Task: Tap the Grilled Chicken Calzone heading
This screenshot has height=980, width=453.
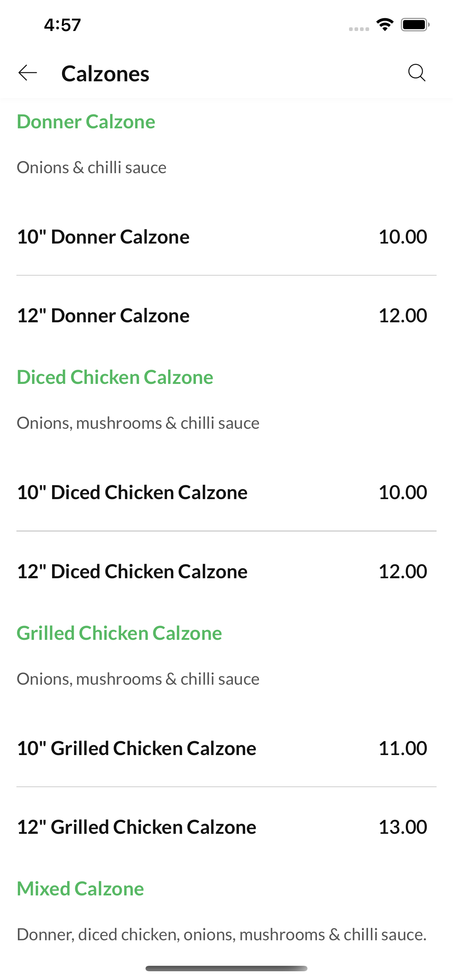Action: pyautogui.click(x=119, y=633)
